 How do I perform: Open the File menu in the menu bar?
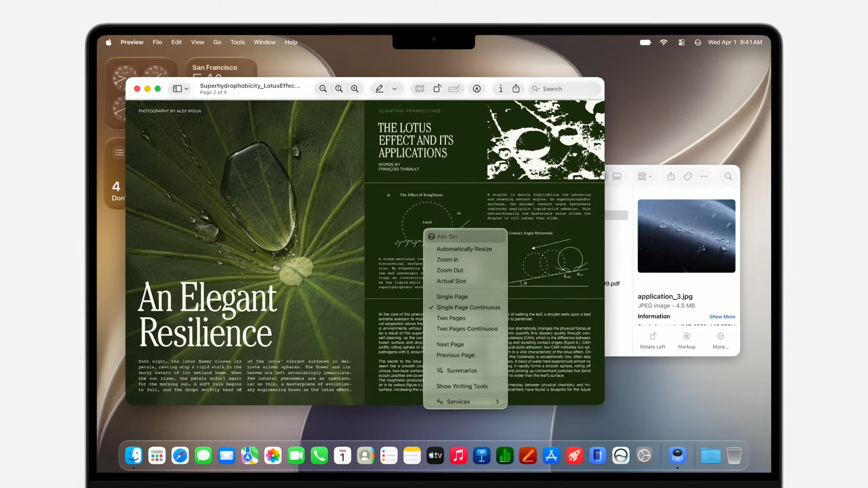pyautogui.click(x=157, y=42)
